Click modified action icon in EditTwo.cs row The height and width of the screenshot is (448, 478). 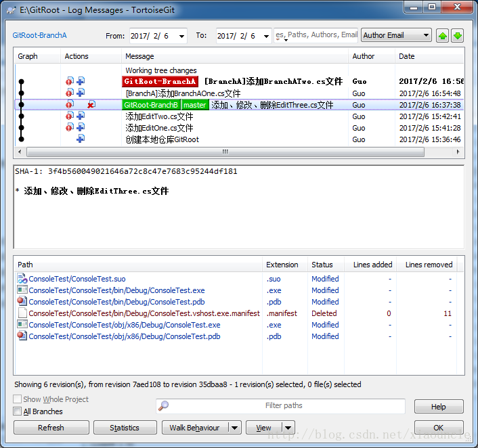click(70, 116)
